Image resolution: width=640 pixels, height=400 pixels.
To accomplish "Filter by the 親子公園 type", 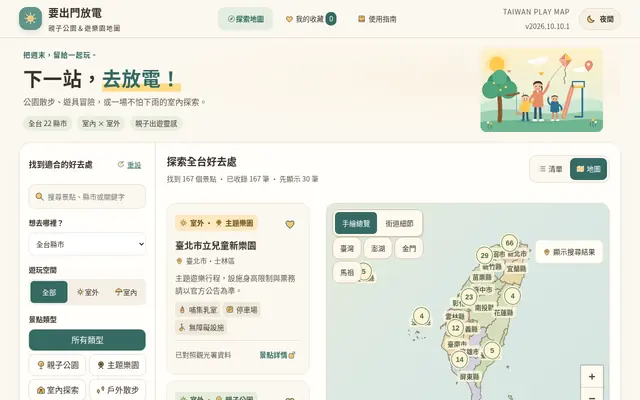I will [57, 365].
